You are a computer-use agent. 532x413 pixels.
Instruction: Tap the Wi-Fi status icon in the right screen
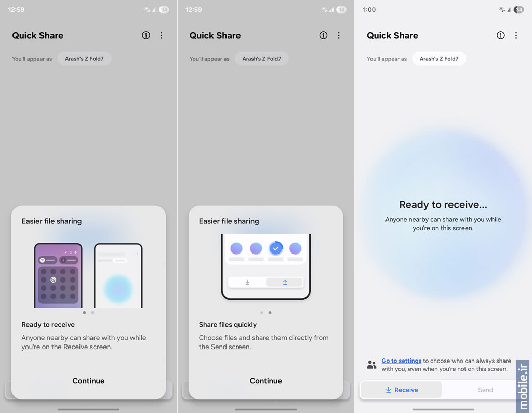pyautogui.click(x=501, y=10)
